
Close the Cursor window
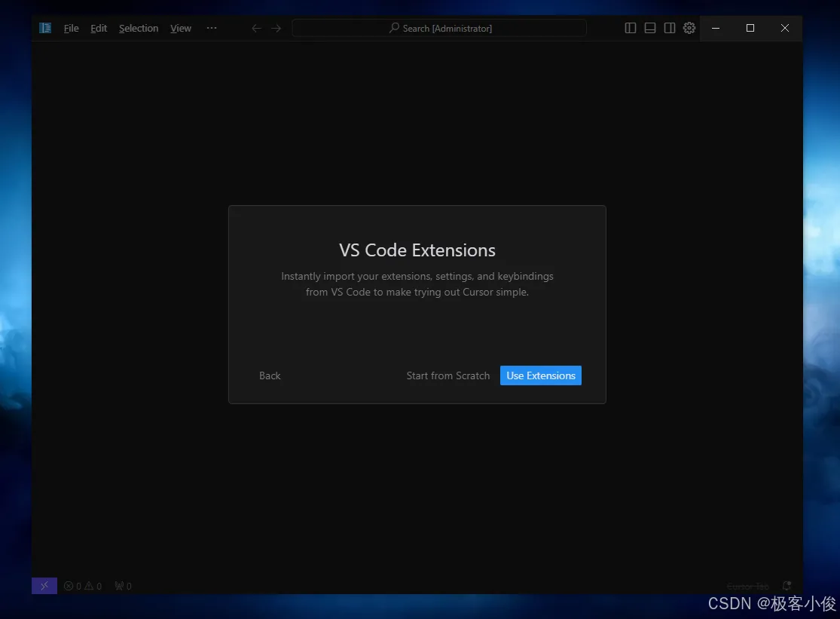pos(785,28)
